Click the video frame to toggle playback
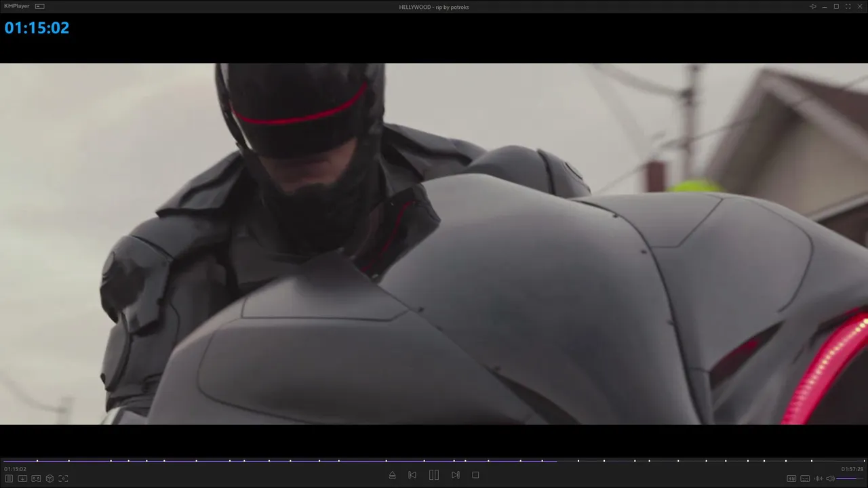This screenshot has height=488, width=868. coord(434,244)
